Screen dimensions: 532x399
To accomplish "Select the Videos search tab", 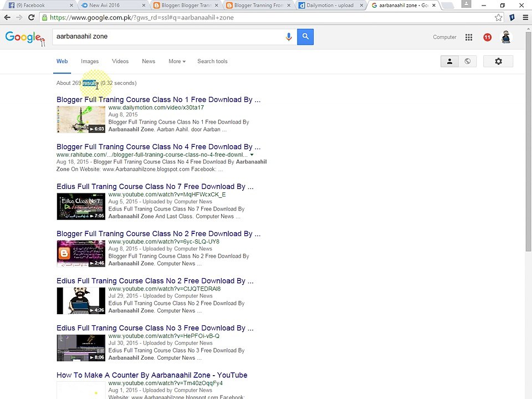I will [x=120, y=62].
